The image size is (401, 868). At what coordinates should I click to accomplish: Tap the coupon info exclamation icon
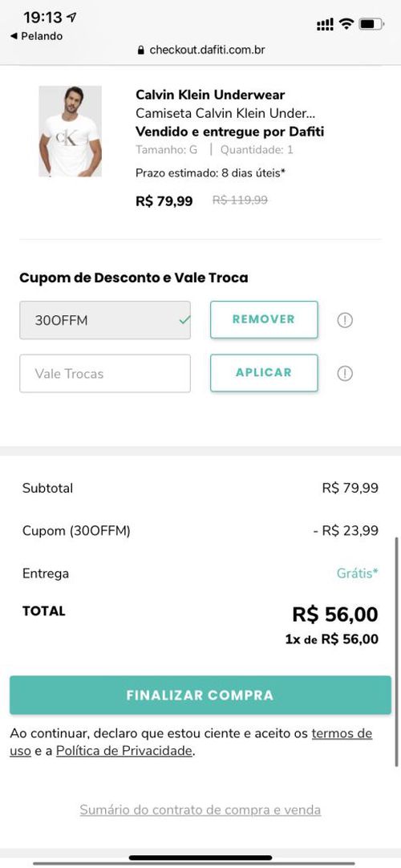345,320
